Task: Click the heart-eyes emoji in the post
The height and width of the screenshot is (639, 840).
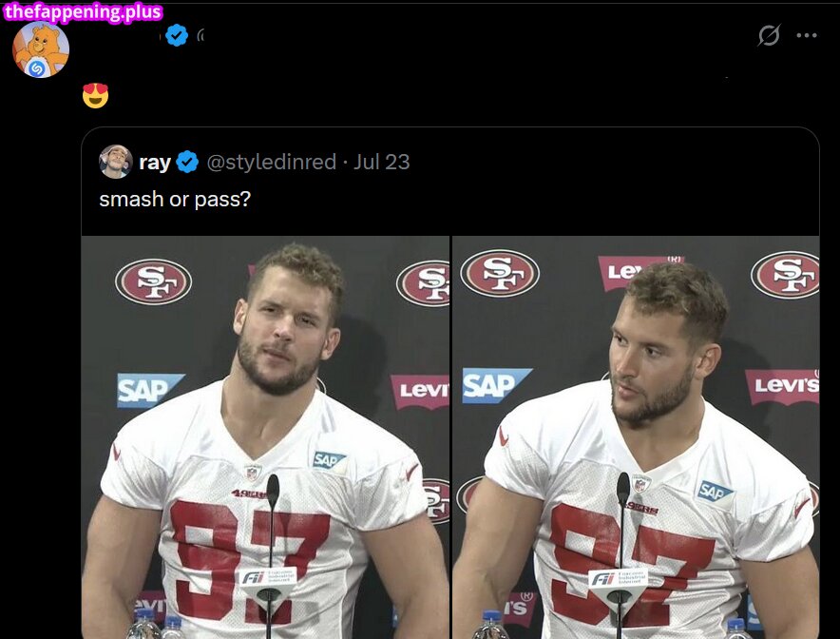Action: click(95, 95)
